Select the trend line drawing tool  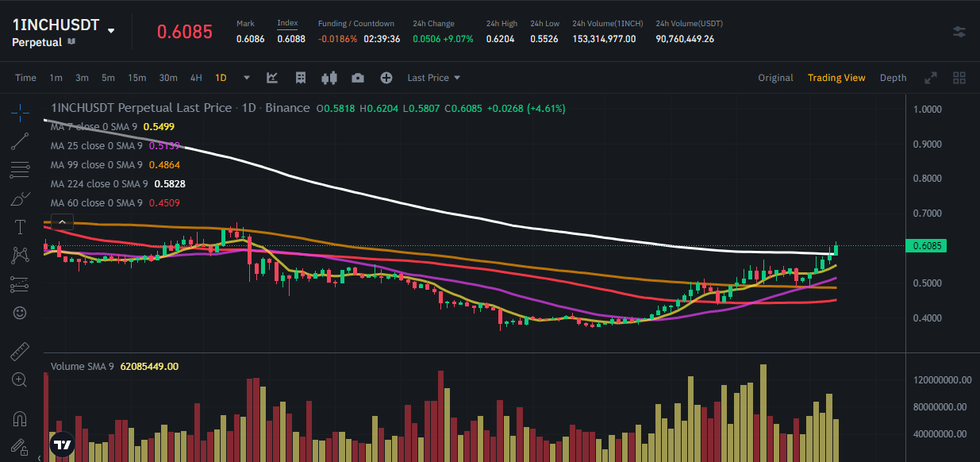(20, 141)
